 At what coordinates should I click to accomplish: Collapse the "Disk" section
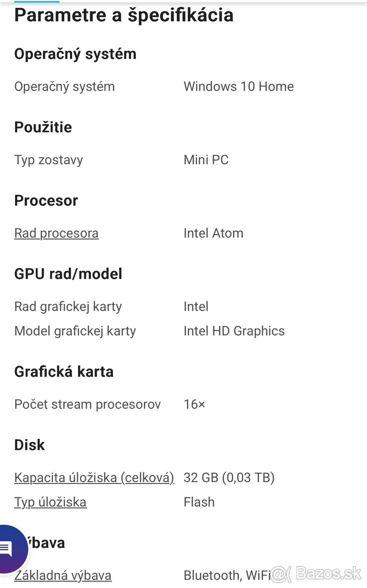(x=29, y=445)
